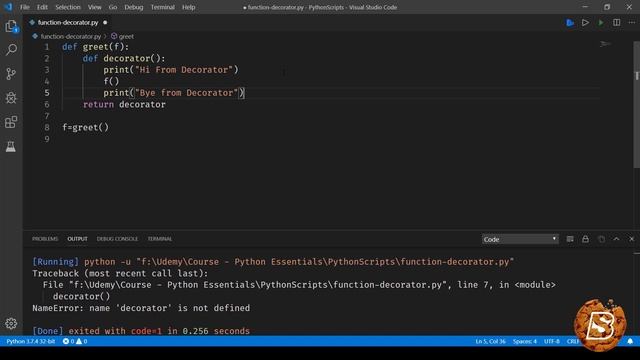Viewport: 640px width, 360px height.
Task: Click the editor's vertical scrollbar
Action: point(636,104)
